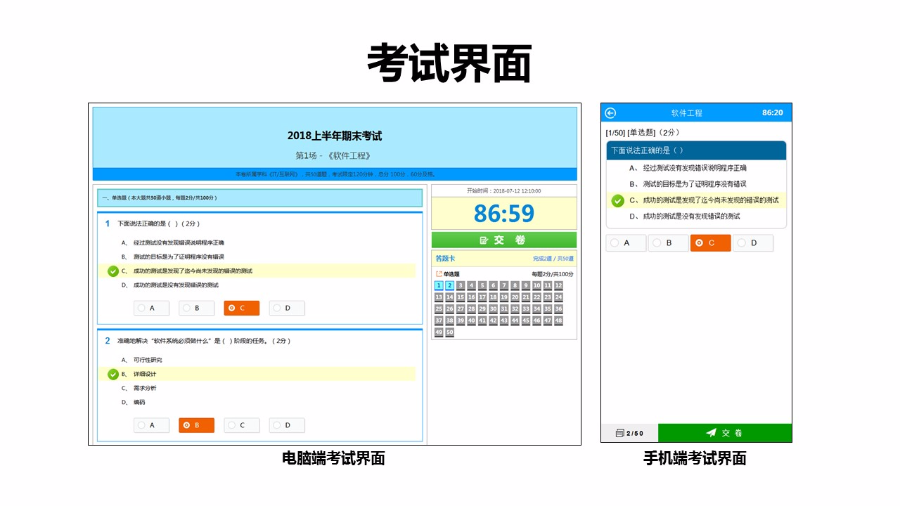This screenshot has height=506, width=900.
Task: Jump to question 1 in answer card
Action: (439, 286)
